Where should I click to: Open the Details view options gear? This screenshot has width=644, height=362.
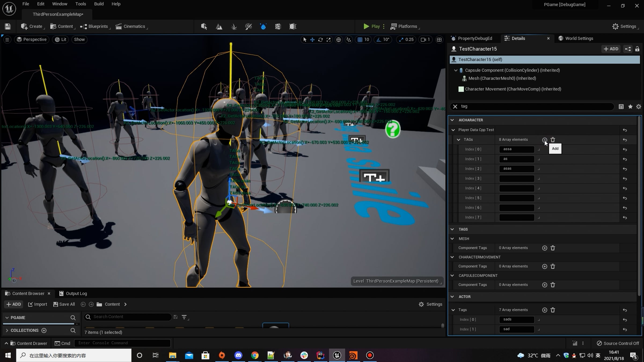[639, 107]
